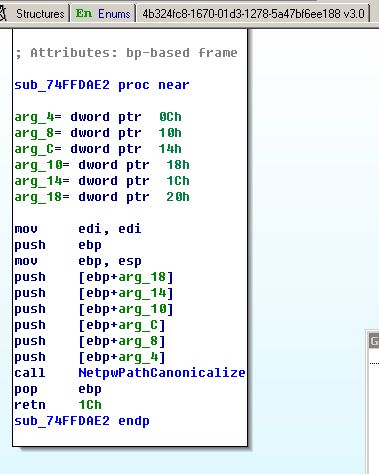Click the mov edi, edi instruction
379x474 pixels.
(78, 229)
